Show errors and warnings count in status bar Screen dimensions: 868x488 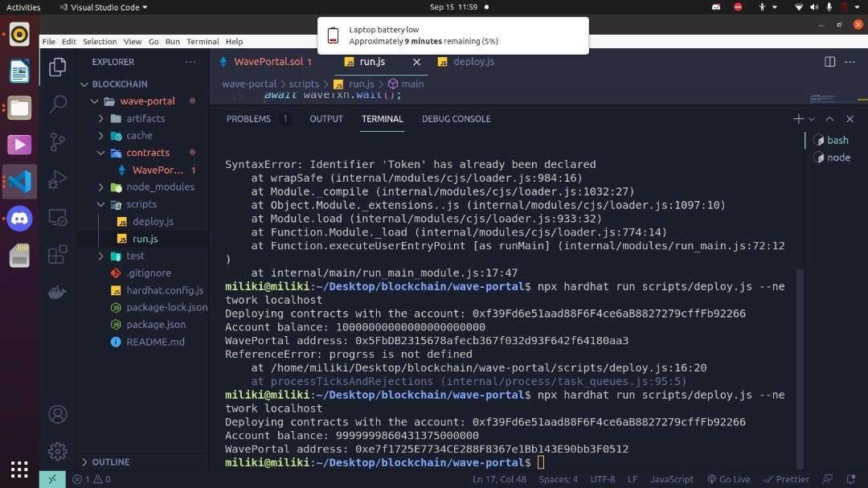point(92,479)
